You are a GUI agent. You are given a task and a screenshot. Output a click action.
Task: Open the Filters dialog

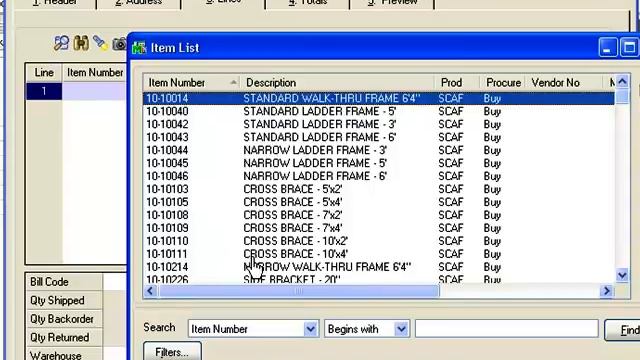[172, 352]
